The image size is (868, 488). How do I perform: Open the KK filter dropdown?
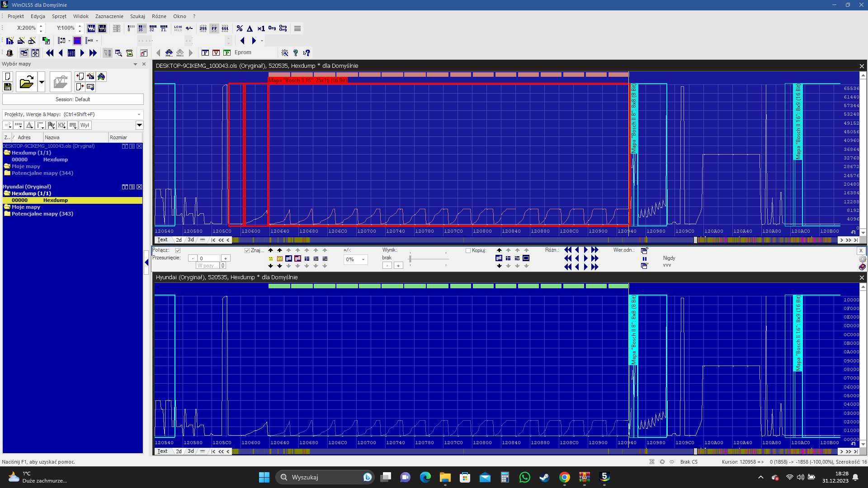62,125
